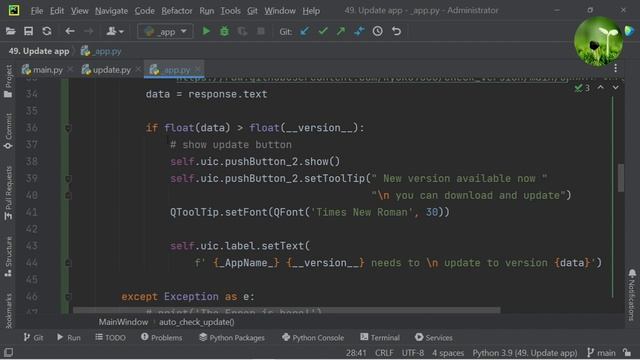The height and width of the screenshot is (360, 640).
Task: Open the Notifications side panel
Action: [x=632, y=295]
